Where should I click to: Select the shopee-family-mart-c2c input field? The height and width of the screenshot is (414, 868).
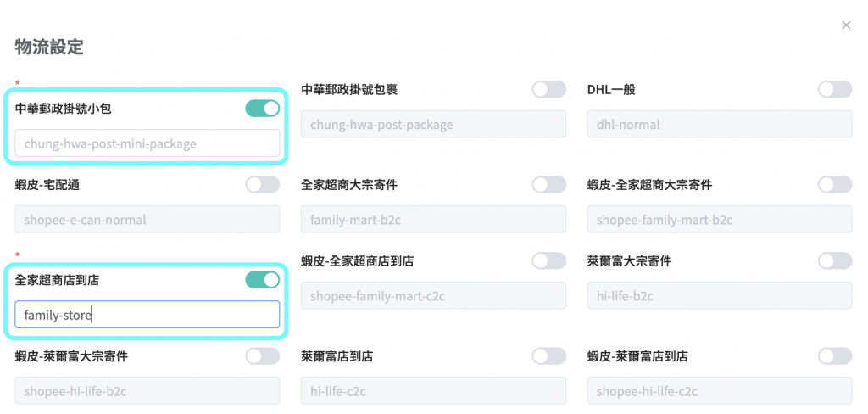click(433, 296)
